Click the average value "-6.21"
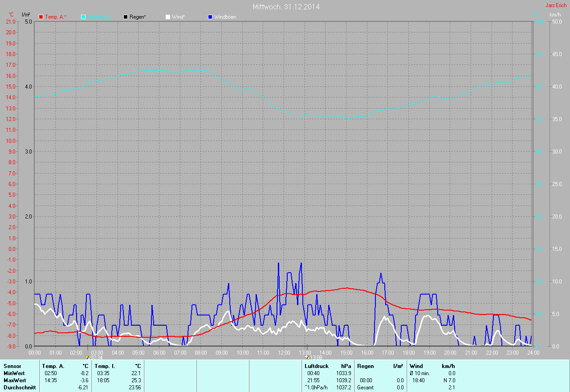The image size is (570, 392). coord(83,388)
